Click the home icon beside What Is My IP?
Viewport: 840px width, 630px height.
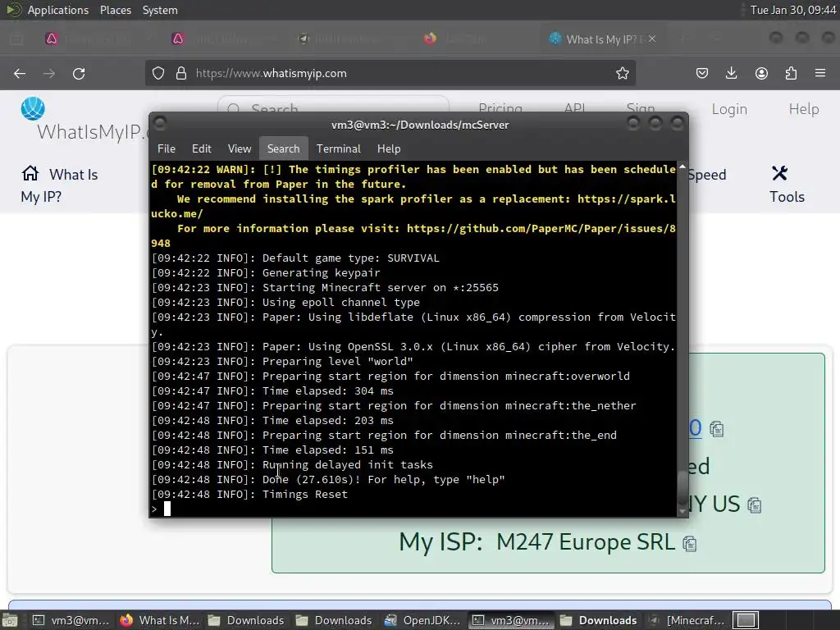click(x=30, y=173)
